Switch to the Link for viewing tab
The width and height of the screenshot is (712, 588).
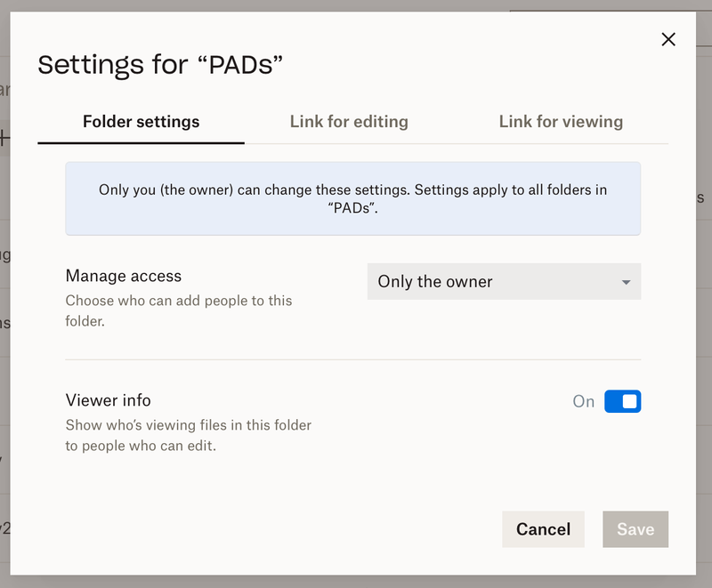coord(561,122)
